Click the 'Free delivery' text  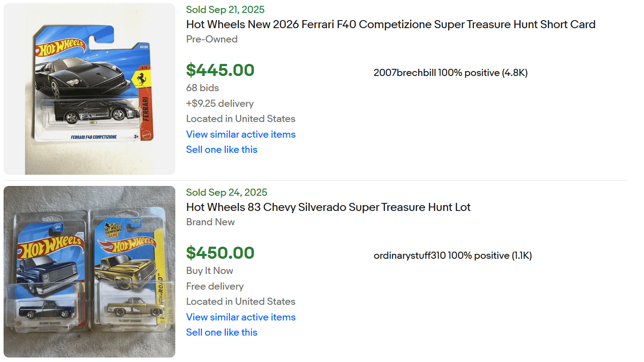click(x=215, y=286)
